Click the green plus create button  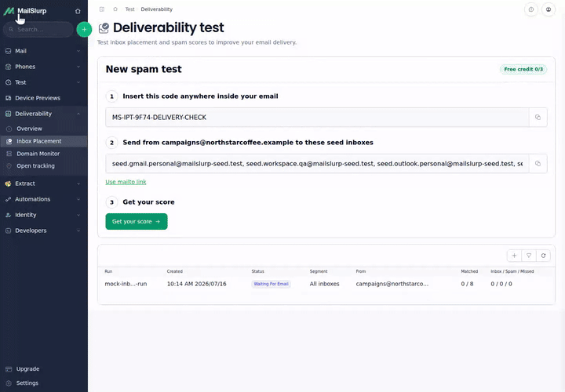(x=84, y=30)
